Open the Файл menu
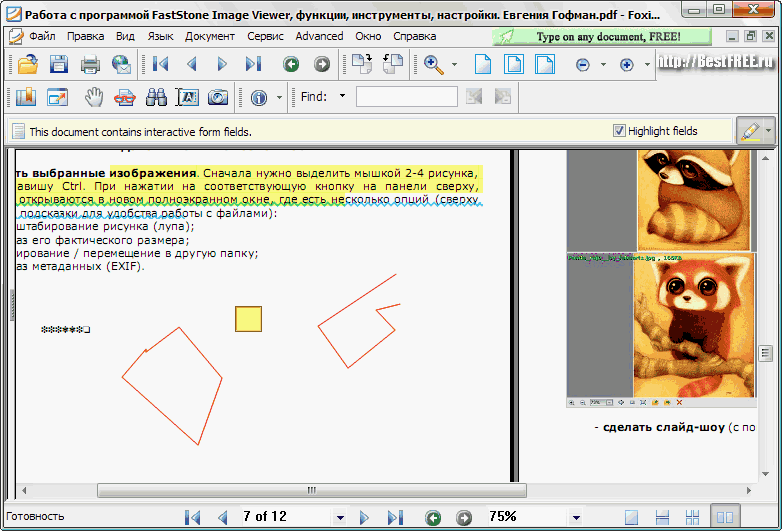 (42, 36)
